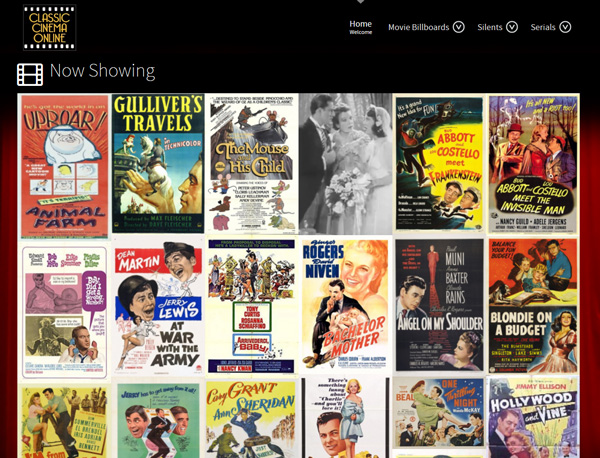Open Abbott and Costello Meet Frankenstein poster
Screen dimensions: 600x458
439,164
